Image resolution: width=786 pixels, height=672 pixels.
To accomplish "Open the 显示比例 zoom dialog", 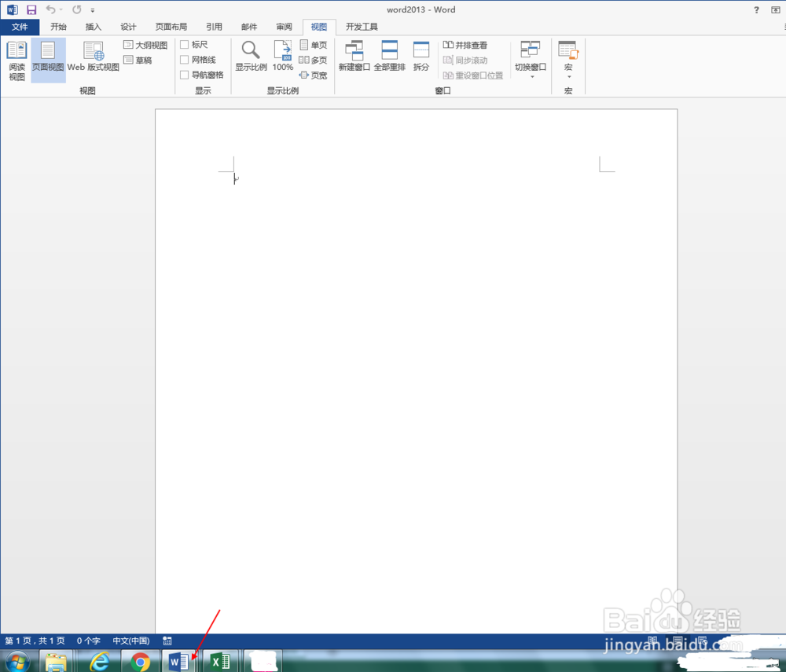I will (251, 56).
